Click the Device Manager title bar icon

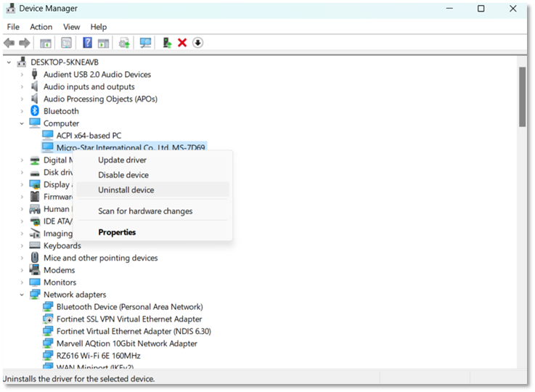11,8
